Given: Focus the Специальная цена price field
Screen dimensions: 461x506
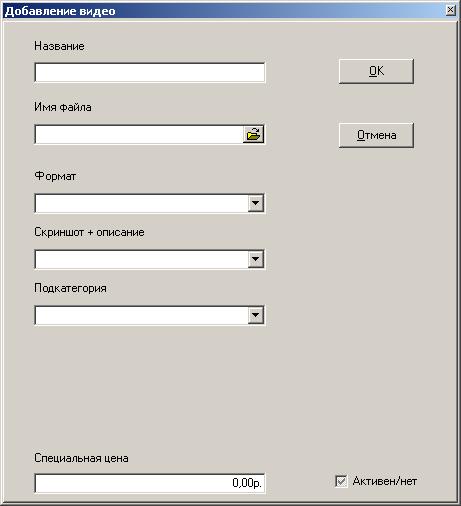Looking at the screenshot, I should pos(150,483).
